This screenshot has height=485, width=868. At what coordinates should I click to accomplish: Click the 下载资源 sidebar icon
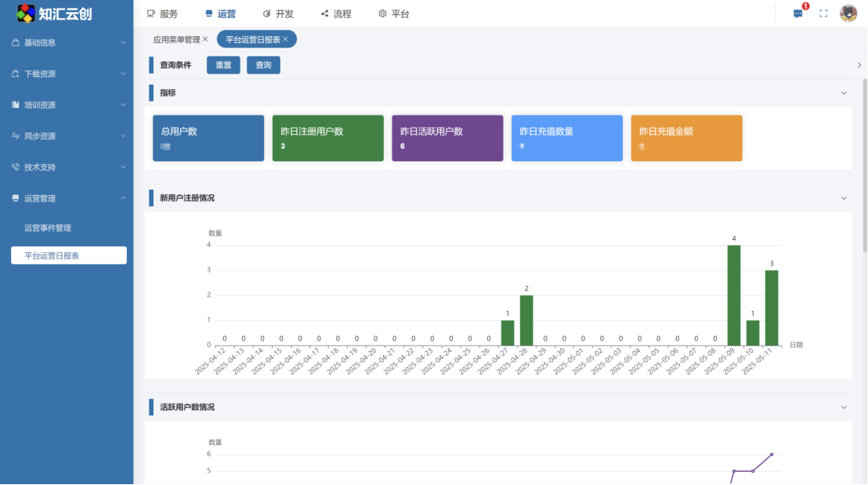(x=16, y=74)
